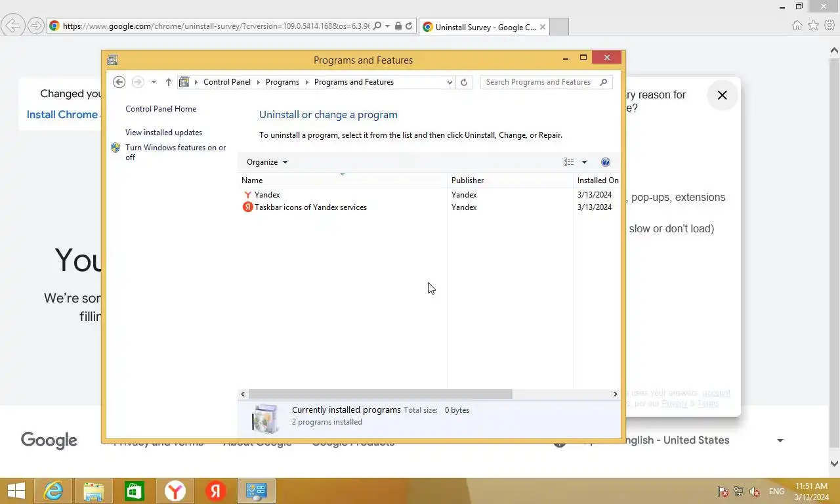The width and height of the screenshot is (840, 504).
Task: Open recent locations dropdown next to Forward arrow
Action: 154,82
